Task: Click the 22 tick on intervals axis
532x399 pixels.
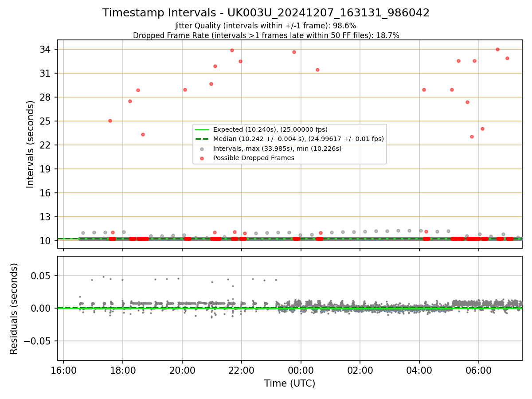Action: point(46,145)
